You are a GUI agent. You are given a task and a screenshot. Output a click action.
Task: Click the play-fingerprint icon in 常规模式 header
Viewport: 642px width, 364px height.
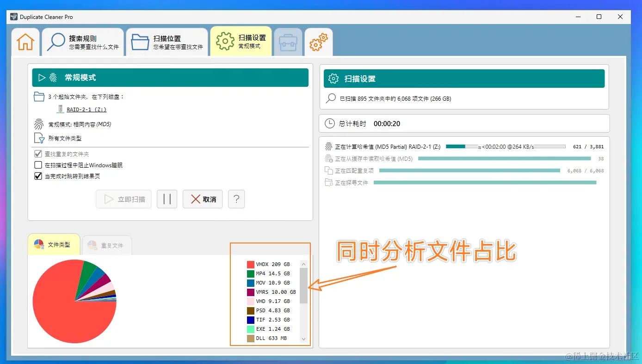click(48, 78)
